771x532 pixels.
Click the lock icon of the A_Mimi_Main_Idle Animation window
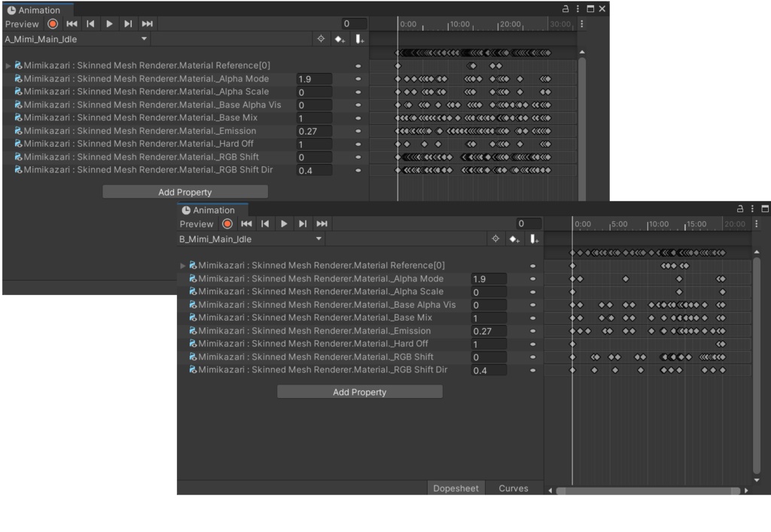(565, 9)
